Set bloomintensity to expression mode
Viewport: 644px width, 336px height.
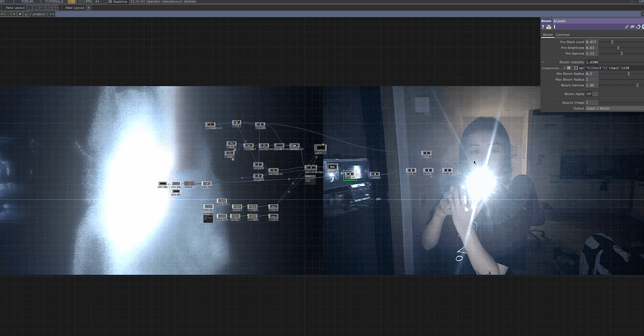point(569,68)
